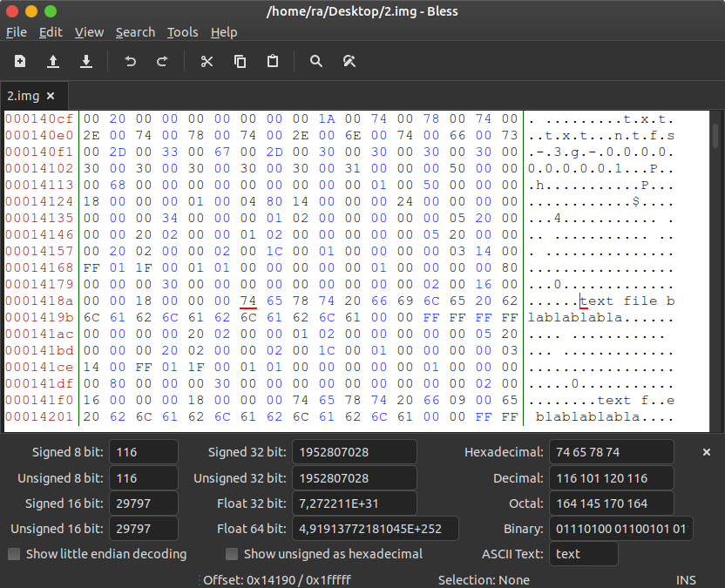Click the Octal field 164 145 170 164

tap(611, 503)
